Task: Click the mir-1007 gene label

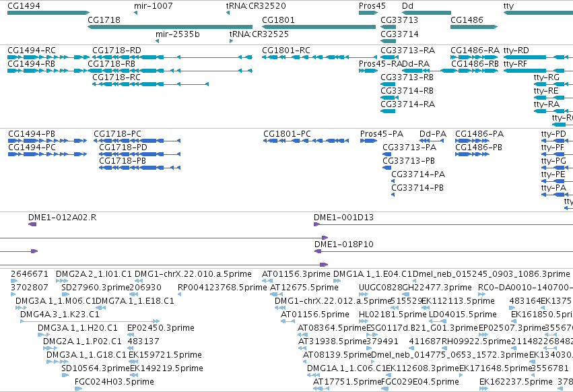Action: (x=153, y=6)
